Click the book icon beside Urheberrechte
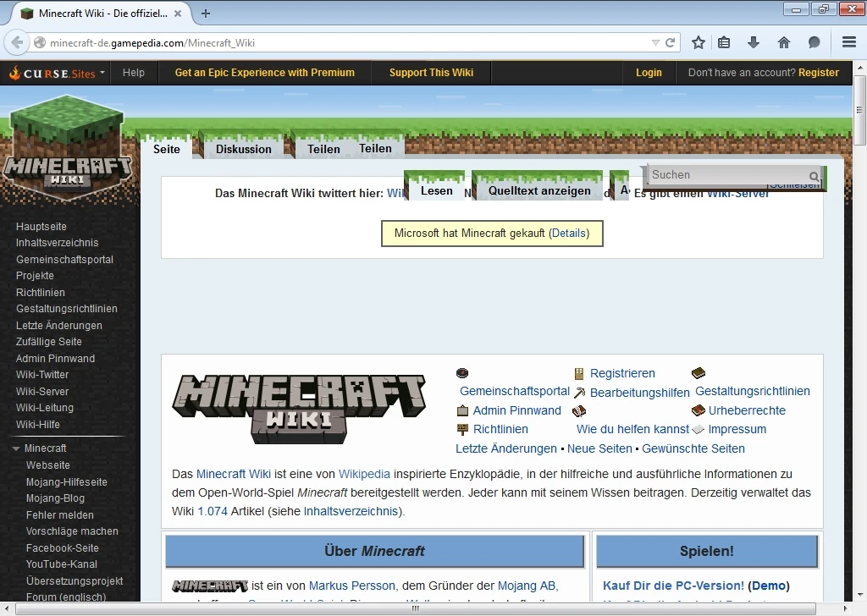867x616 pixels. [699, 410]
